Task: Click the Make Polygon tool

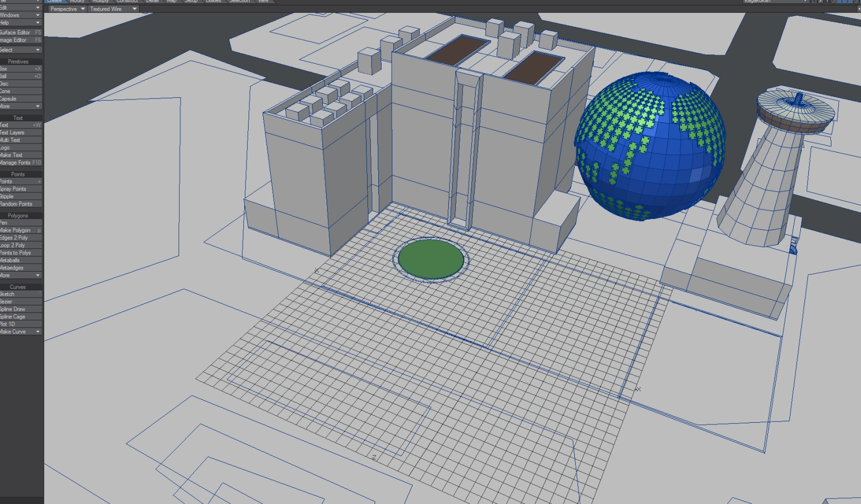Action: 19,230
